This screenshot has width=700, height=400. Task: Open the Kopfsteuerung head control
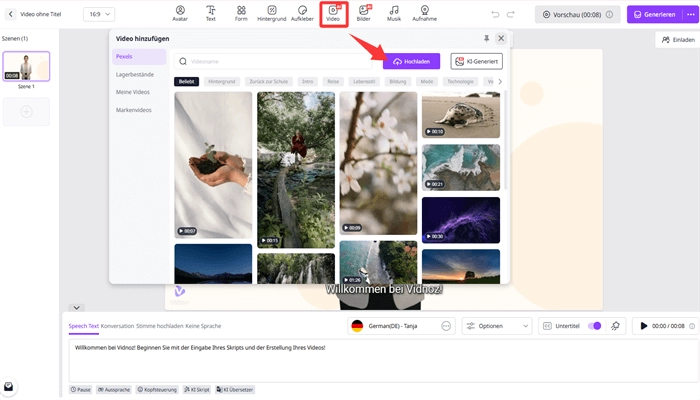pos(157,390)
